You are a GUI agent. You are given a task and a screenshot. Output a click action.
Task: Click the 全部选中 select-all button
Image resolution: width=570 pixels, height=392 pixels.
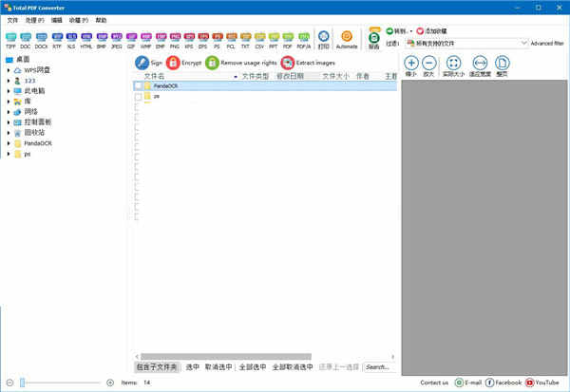[x=253, y=366]
